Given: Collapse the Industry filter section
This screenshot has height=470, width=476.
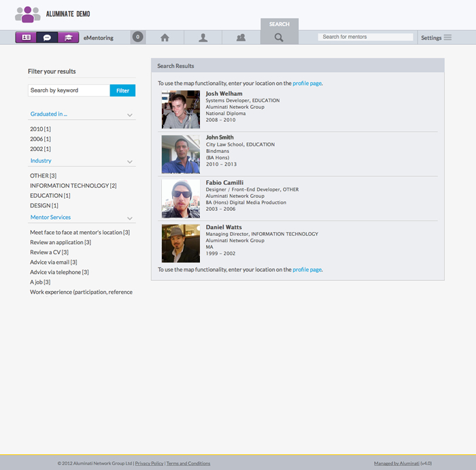Looking at the screenshot, I should pyautogui.click(x=129, y=161).
